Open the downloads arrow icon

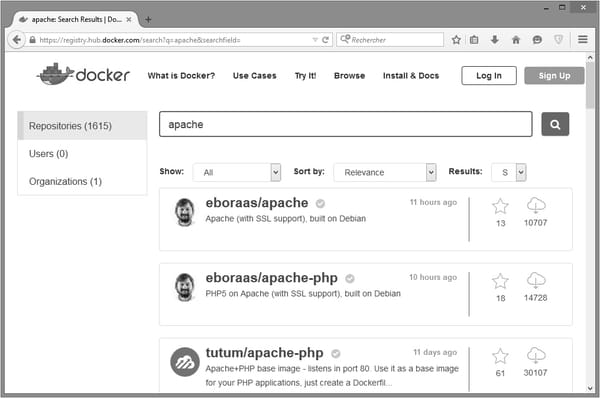[495, 39]
